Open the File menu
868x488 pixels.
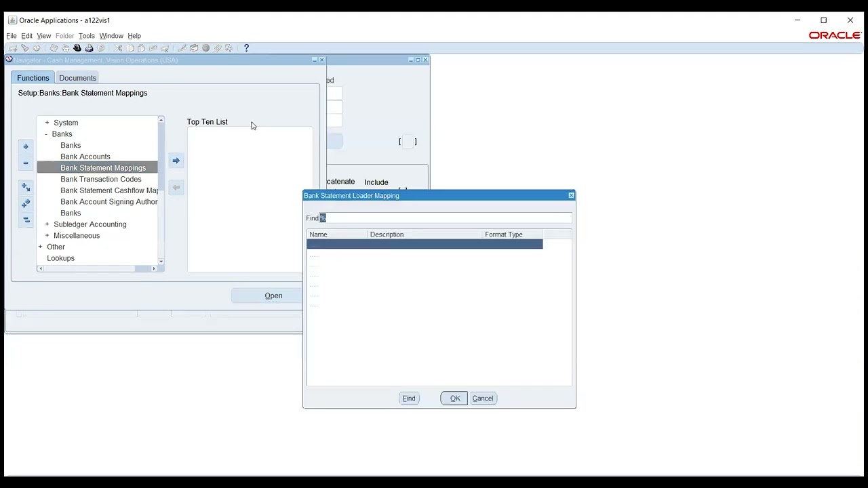[x=12, y=36]
